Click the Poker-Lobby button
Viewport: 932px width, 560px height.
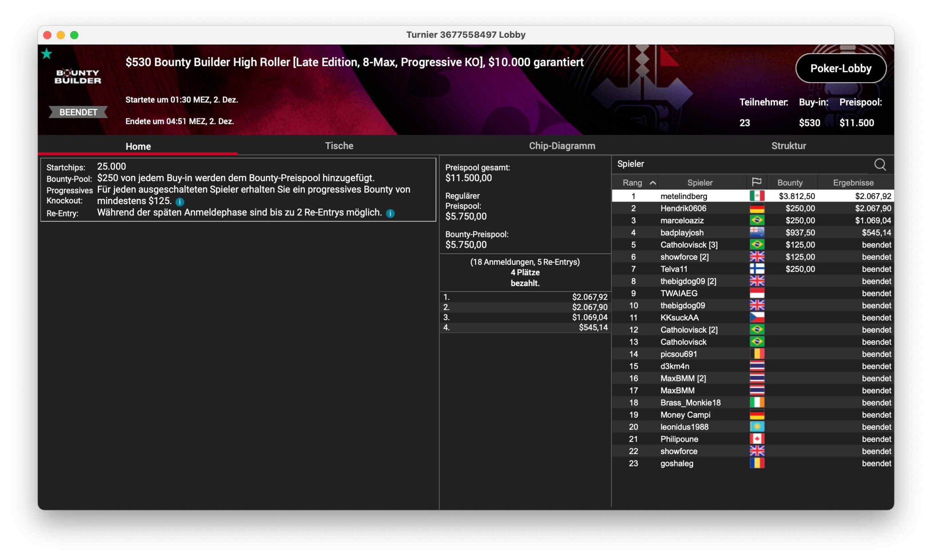coord(840,68)
